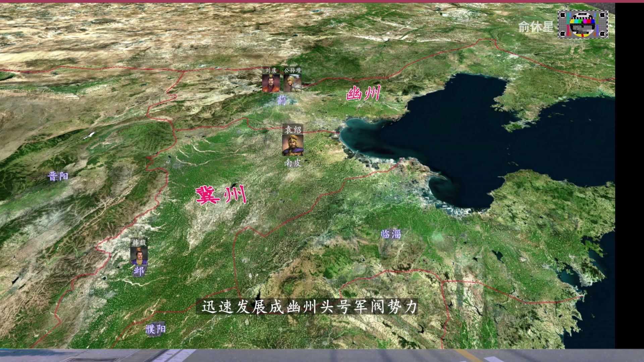The width and height of the screenshot is (644, 362).
Task: Click the 刘虞 character portrait
Action: (x=270, y=83)
